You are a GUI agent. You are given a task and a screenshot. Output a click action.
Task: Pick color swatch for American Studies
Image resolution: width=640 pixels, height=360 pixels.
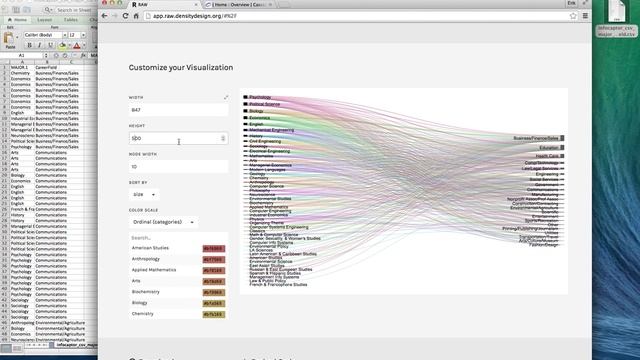[213, 249]
